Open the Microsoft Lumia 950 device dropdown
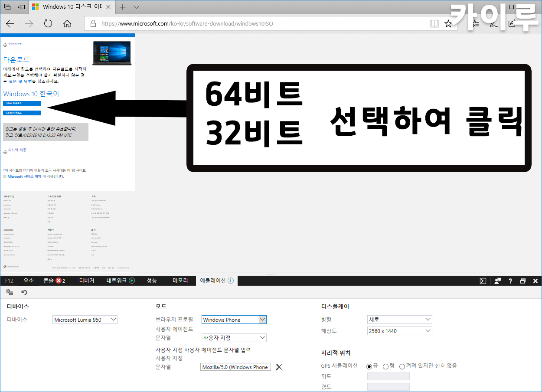This screenshot has width=542, height=392. click(85, 320)
